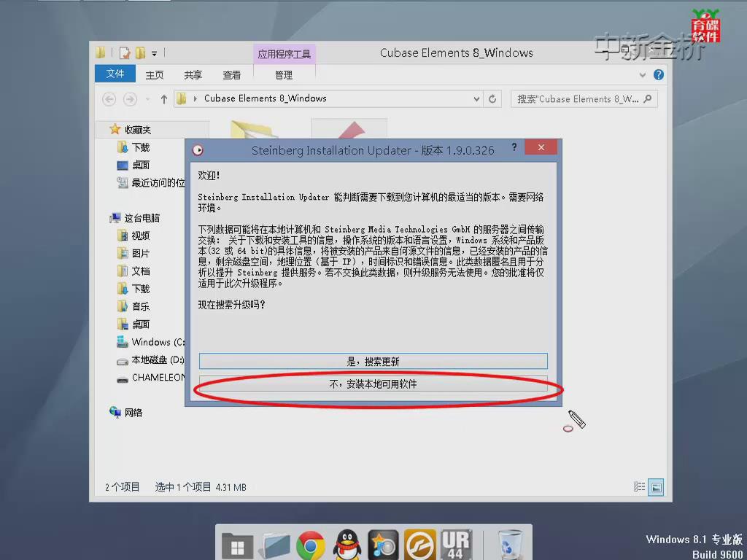The image size is (747, 560).
Task: Switch to large icons view in status bar
Action: pyautogui.click(x=657, y=487)
